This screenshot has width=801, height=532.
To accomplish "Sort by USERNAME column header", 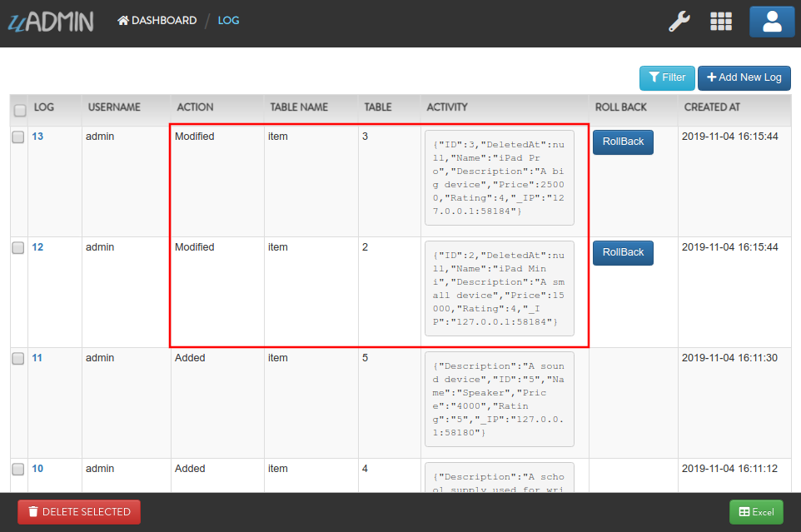I will tap(114, 107).
